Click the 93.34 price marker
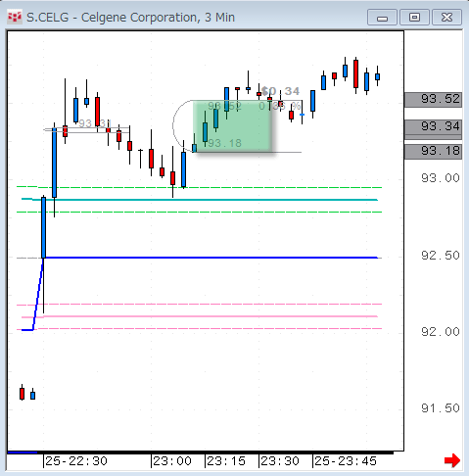This screenshot has width=469, height=476. (x=433, y=126)
